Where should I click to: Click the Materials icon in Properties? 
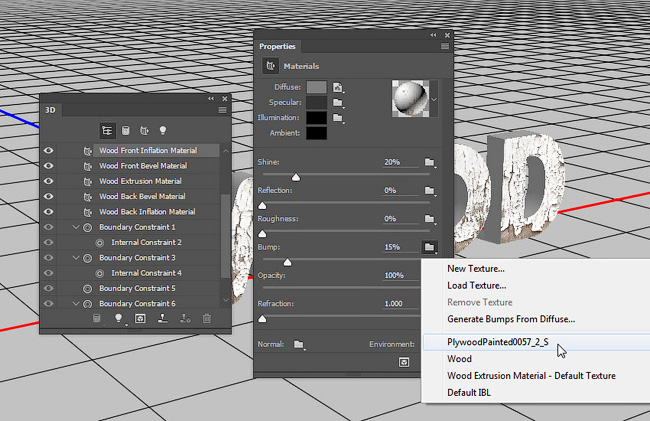[270, 66]
